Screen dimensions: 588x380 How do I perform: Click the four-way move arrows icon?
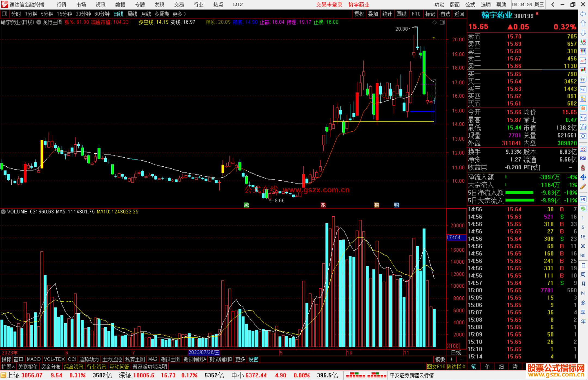(x=583, y=177)
